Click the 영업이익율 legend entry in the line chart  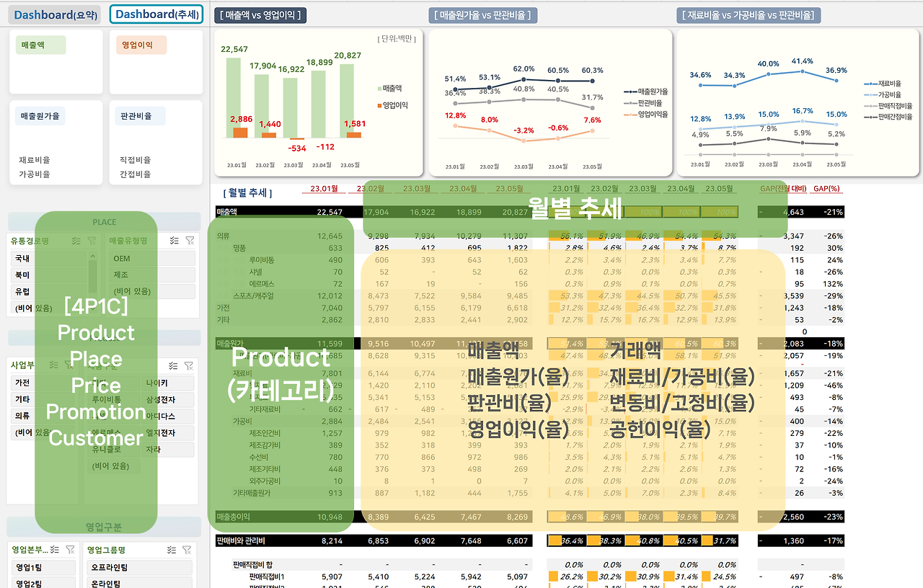[x=647, y=114]
